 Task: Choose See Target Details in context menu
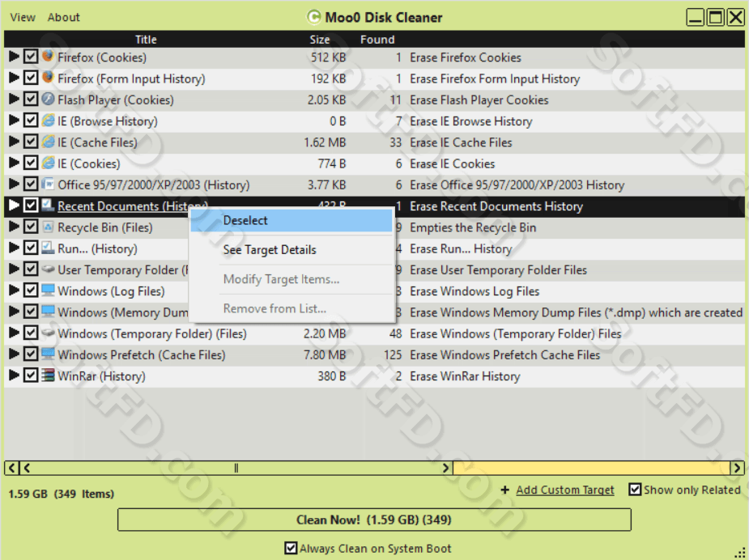tap(292, 250)
